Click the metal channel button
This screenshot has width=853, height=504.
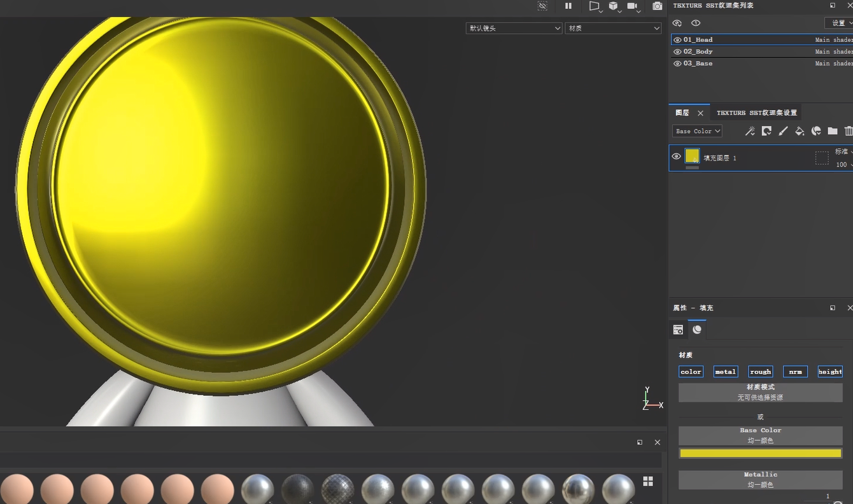725,371
